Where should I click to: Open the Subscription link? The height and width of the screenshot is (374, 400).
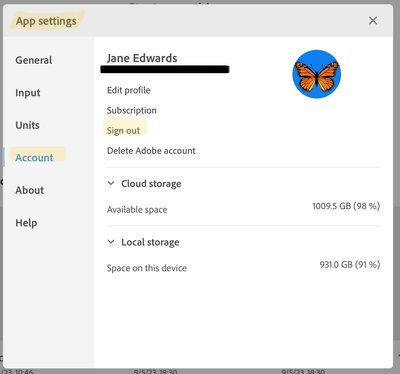[x=132, y=110]
